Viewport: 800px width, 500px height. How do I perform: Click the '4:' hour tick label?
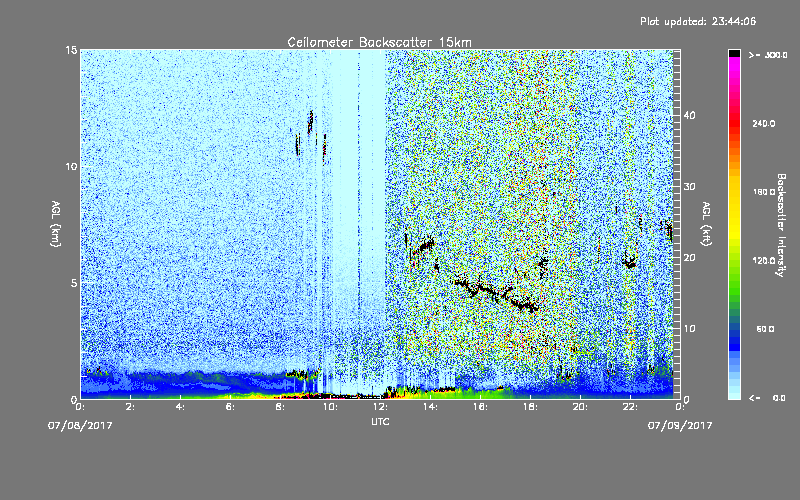(180, 407)
